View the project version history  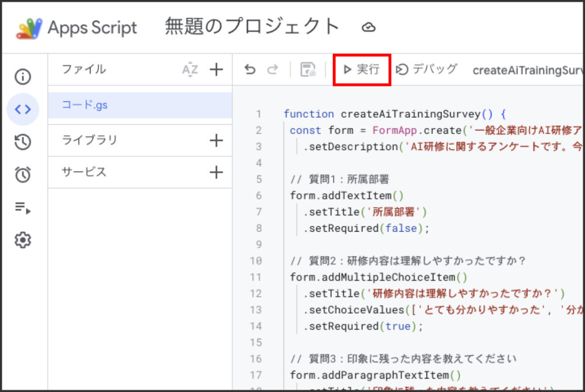[x=23, y=142]
